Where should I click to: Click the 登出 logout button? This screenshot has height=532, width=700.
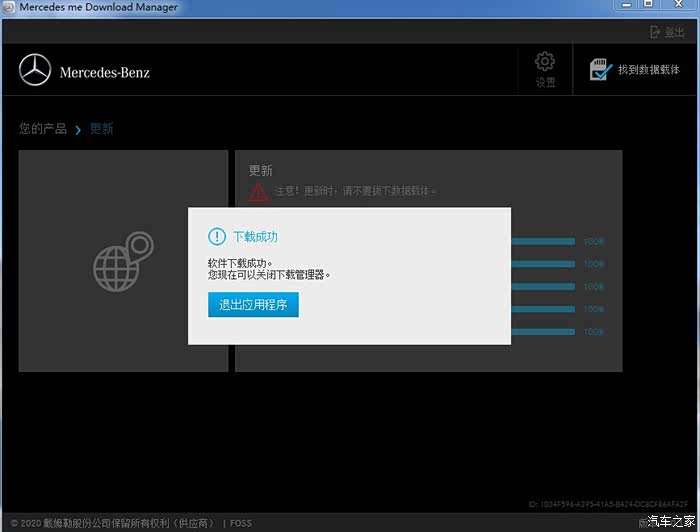click(667, 32)
